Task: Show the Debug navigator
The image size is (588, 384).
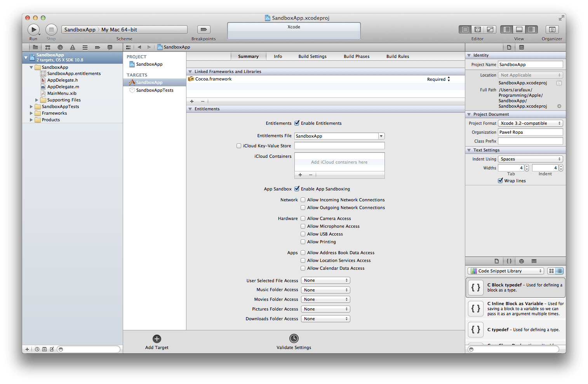Action: (85, 47)
